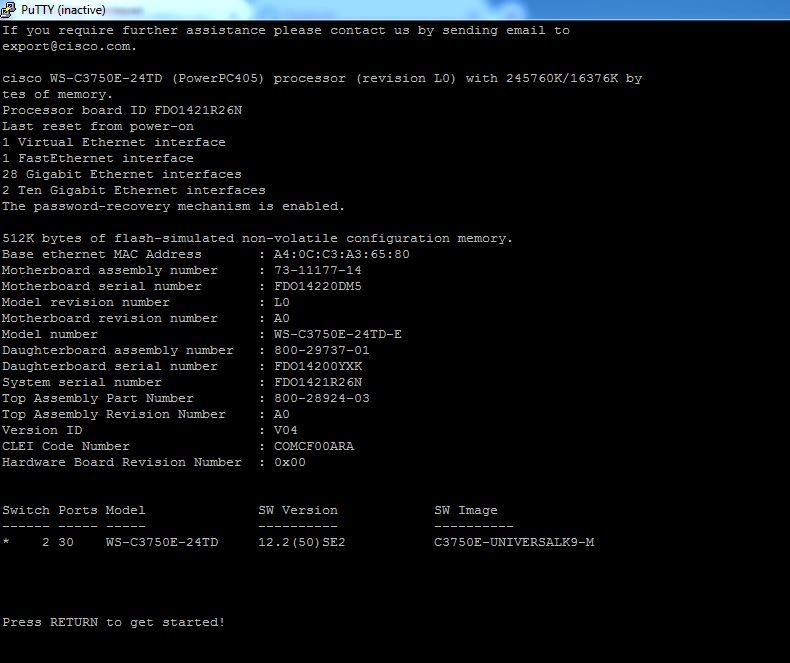
Task: Click the Version ID value V04
Action: tap(286, 430)
